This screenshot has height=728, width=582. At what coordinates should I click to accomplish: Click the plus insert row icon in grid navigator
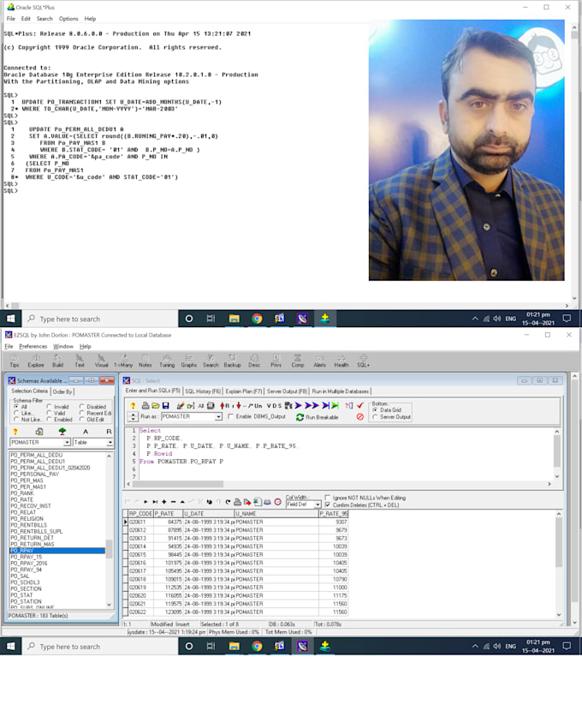point(163,502)
